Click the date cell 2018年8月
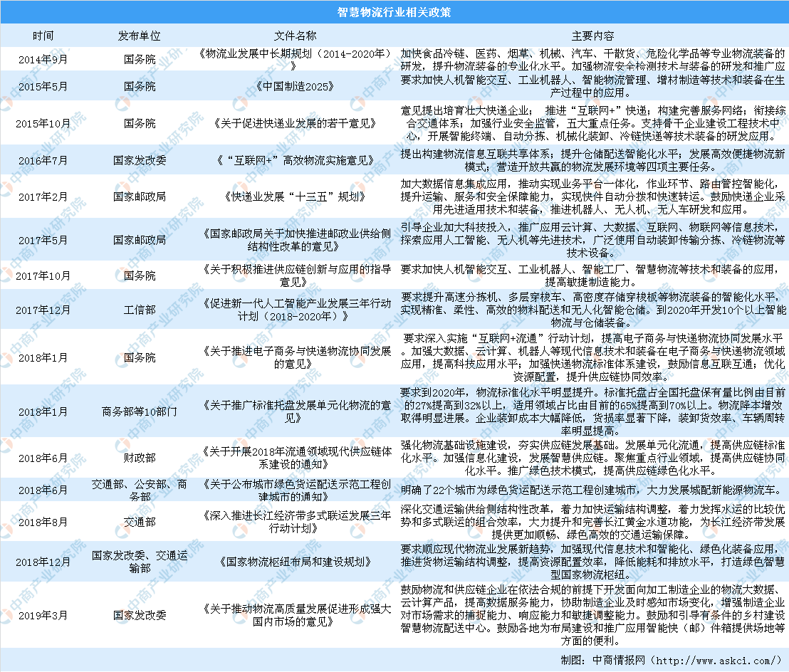Image resolution: width=789 pixels, height=672 pixels. pos(43,523)
